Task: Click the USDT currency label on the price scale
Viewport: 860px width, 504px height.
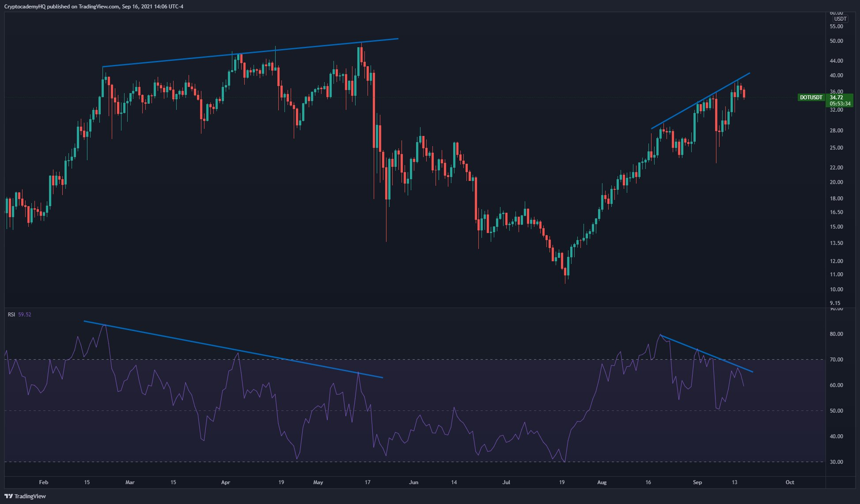Action: [840, 19]
